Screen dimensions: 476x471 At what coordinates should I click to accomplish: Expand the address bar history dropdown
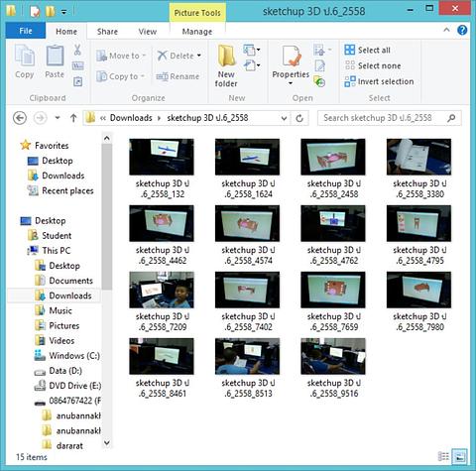284,118
